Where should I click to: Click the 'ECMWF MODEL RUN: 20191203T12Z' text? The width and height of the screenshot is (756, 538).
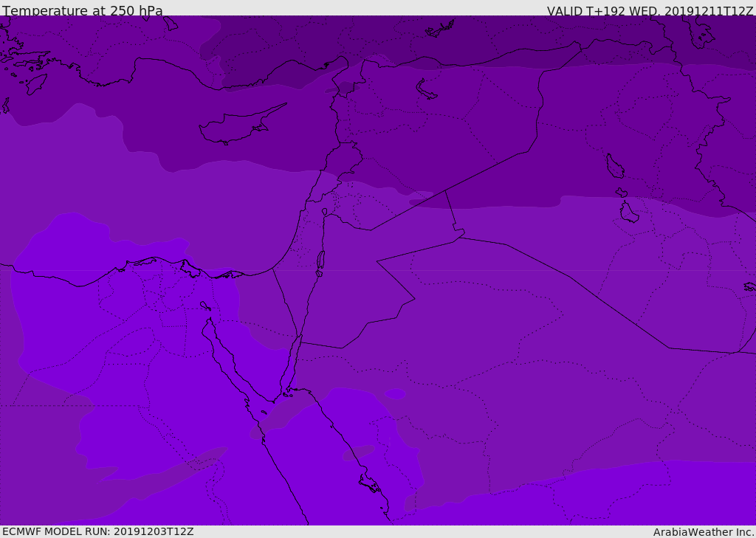(x=98, y=531)
